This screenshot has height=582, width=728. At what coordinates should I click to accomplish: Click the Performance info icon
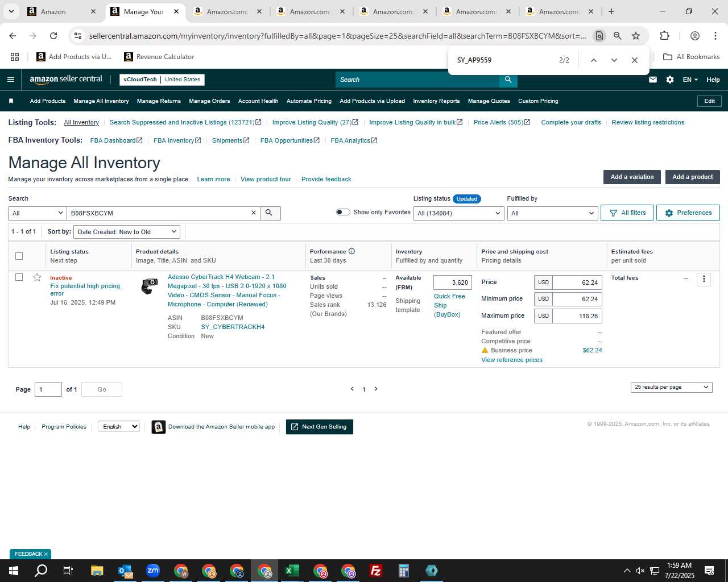coord(351,251)
